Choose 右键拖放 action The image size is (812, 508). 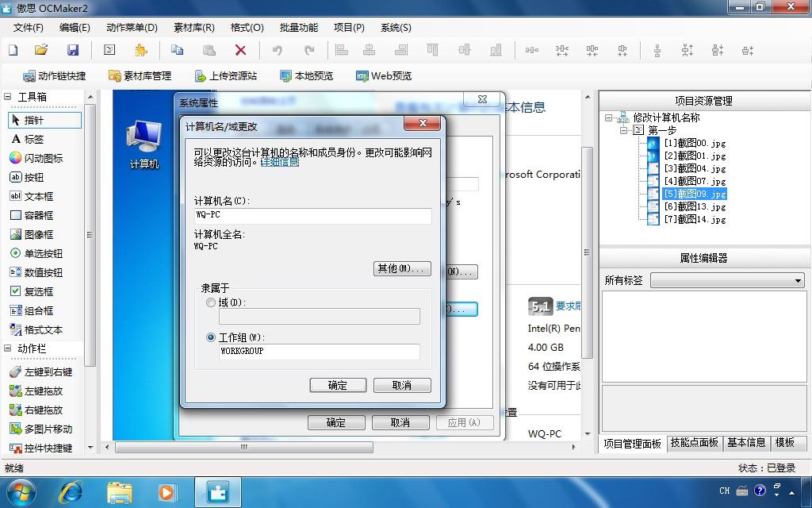[x=36, y=410]
